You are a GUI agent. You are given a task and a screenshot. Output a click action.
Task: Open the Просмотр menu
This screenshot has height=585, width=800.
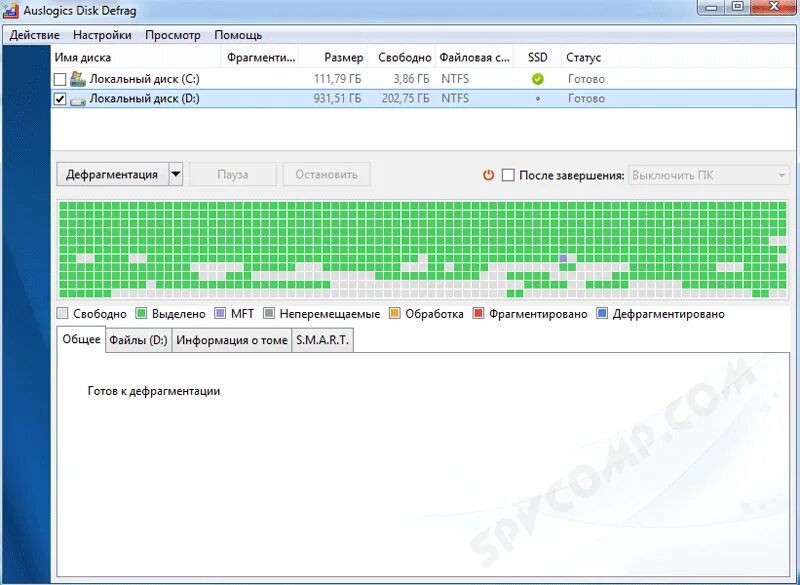(172, 35)
